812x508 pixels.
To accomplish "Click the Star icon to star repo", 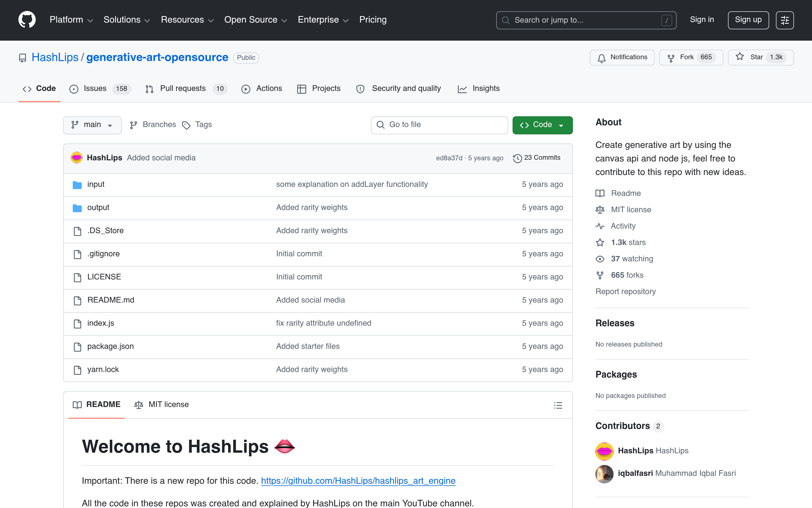I will [x=740, y=57].
